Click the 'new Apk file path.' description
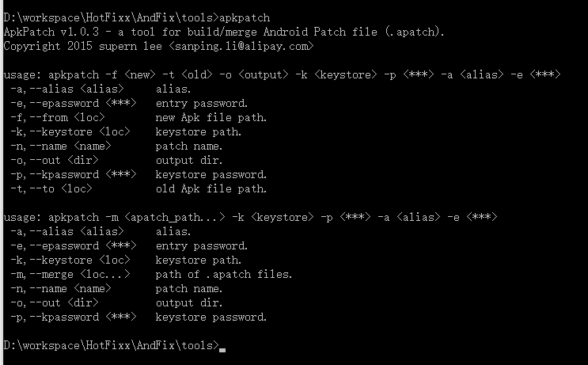This screenshot has width=588, height=365. pyautogui.click(x=211, y=117)
